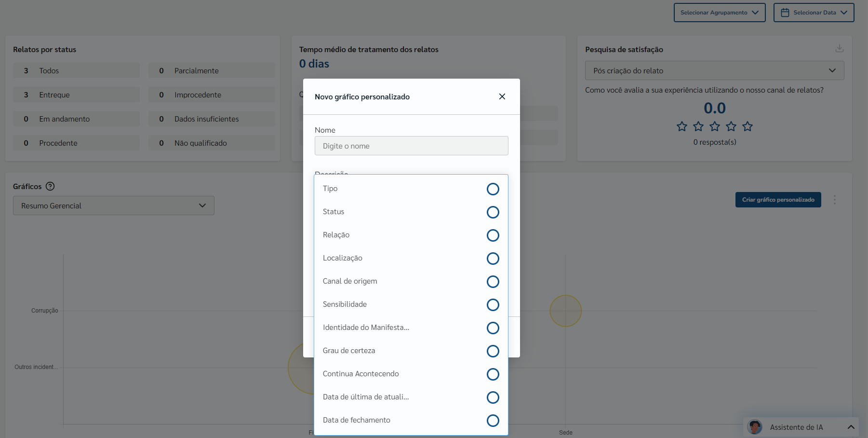Click the Outros incident... axis label

coord(36,367)
